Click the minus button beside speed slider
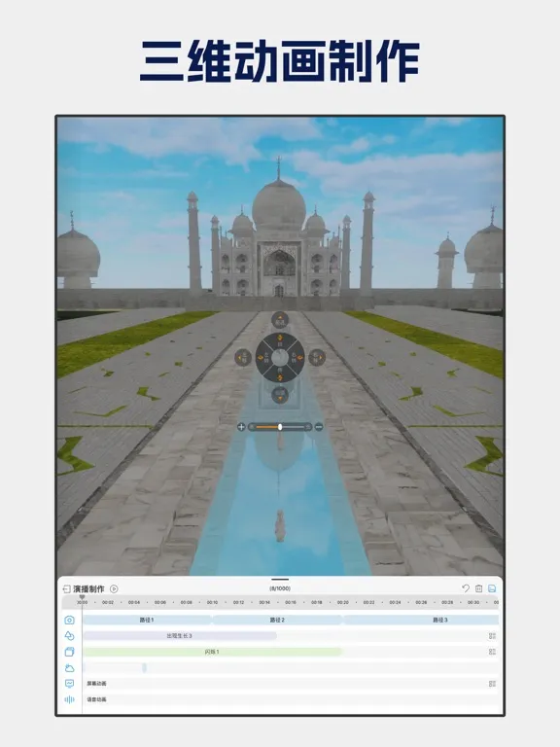 (319, 427)
